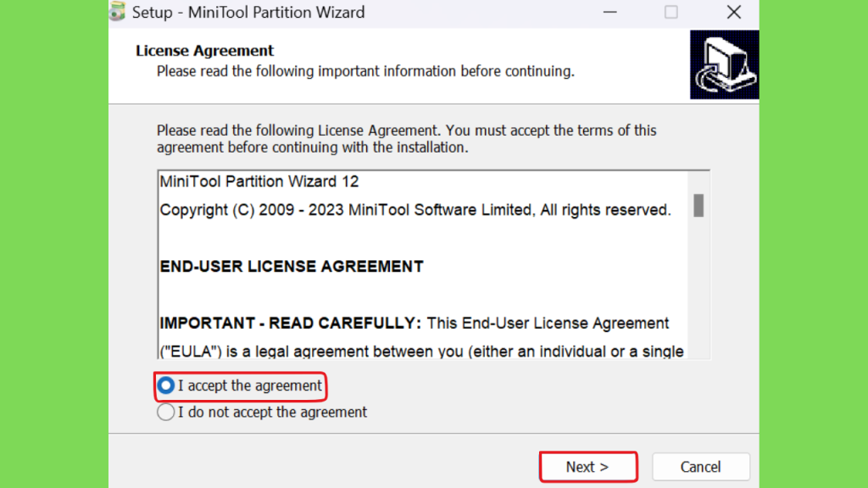The width and height of the screenshot is (868, 488).
Task: Click the bold "License Agreement" page header
Action: pos(205,50)
